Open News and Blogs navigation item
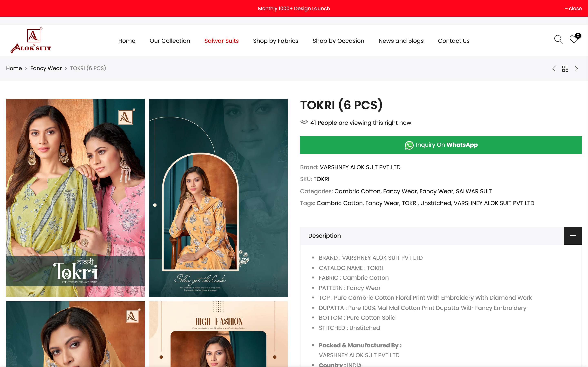This screenshot has height=367, width=588. (401, 41)
